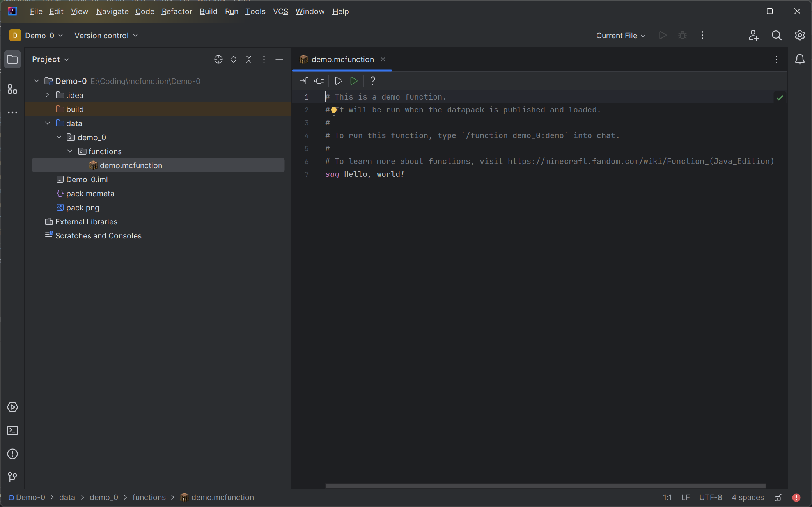Open the Refactor menu
Image resolution: width=812 pixels, height=507 pixels.
click(x=176, y=11)
